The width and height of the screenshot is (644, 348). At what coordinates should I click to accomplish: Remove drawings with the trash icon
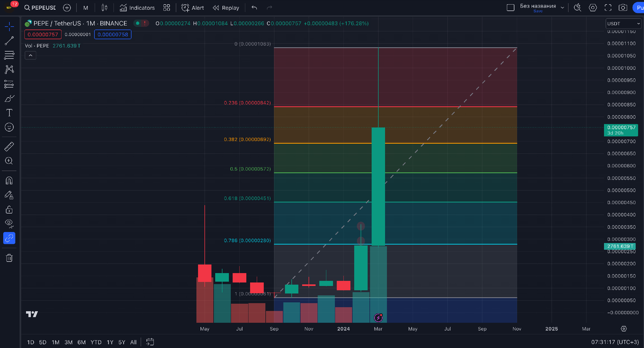[x=9, y=258]
